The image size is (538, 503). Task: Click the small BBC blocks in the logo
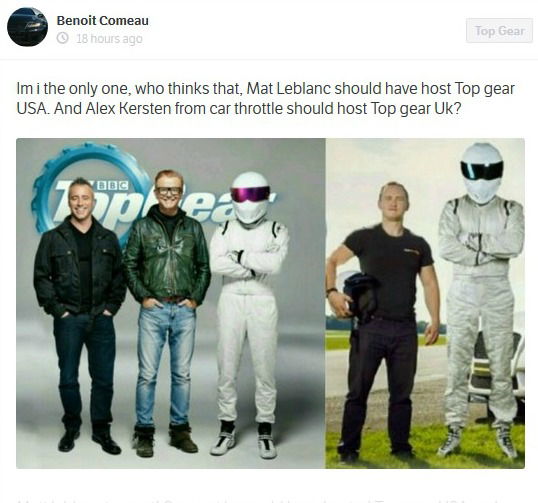point(113,186)
